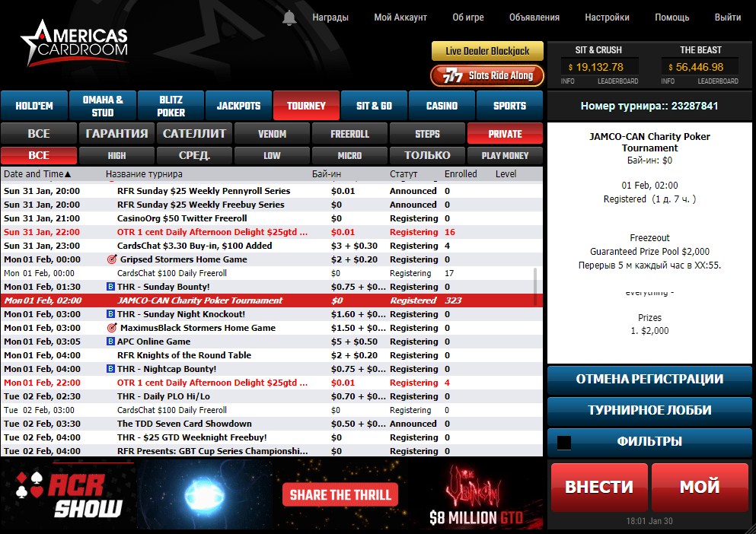Open the BLITZ POKER tab
Viewport: 756px width, 534px height.
coord(171,106)
